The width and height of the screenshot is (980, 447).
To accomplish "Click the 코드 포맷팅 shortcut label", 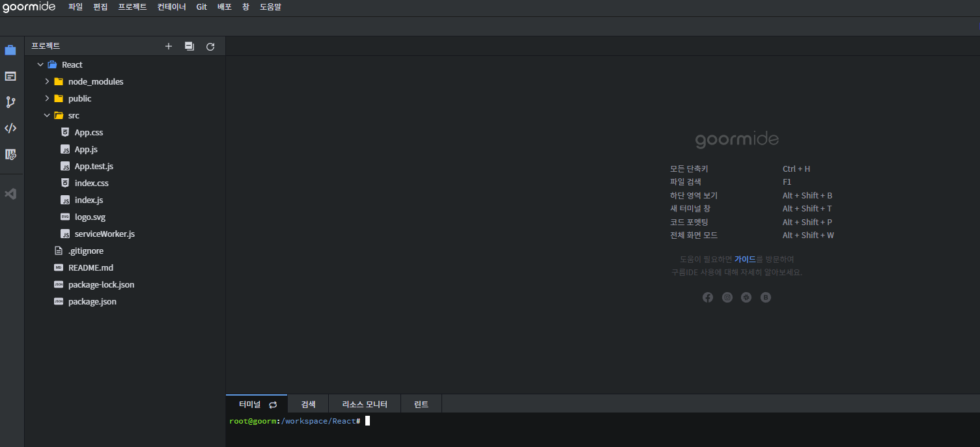I will tap(689, 223).
